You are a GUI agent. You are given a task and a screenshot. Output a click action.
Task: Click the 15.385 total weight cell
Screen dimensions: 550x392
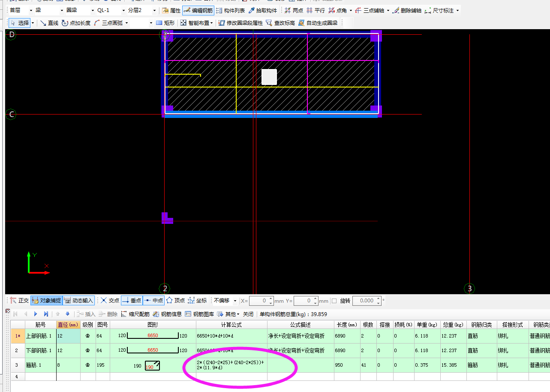point(454,365)
